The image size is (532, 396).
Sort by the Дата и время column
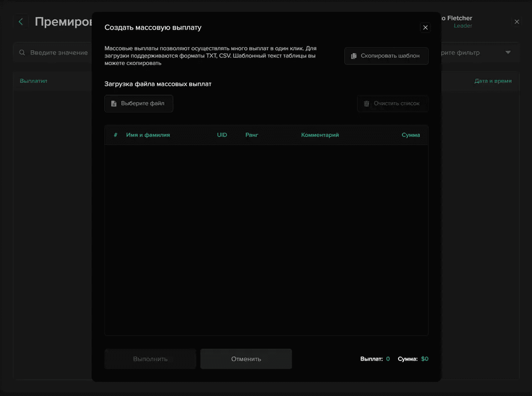coord(493,81)
